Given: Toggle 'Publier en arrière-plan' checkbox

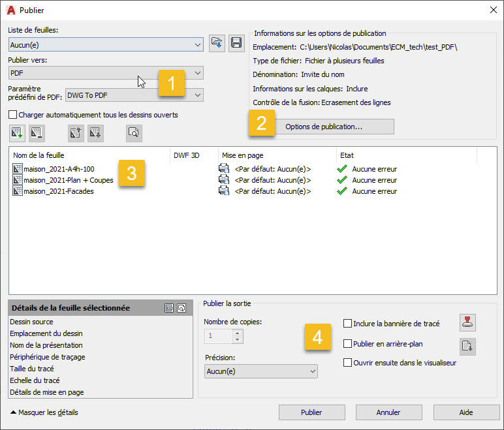Looking at the screenshot, I should click(x=348, y=343).
